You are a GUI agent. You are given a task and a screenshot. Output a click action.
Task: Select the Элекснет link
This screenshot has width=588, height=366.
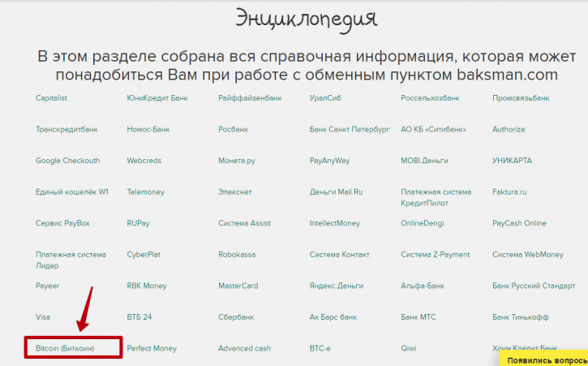click(x=234, y=192)
